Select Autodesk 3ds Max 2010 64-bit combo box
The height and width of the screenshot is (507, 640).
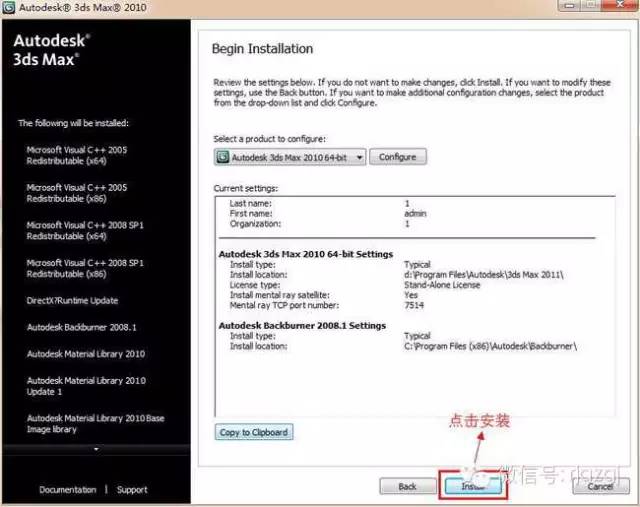coord(292,157)
